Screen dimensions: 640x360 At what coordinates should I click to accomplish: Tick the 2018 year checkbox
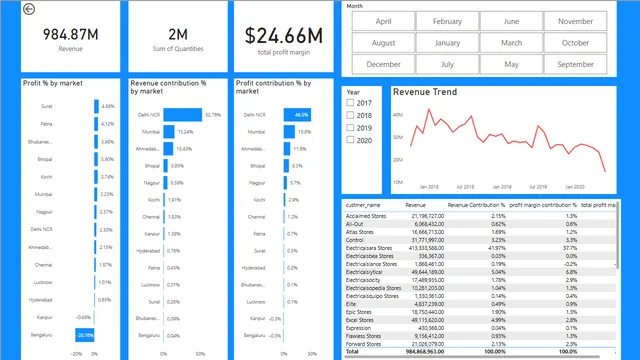[350, 115]
